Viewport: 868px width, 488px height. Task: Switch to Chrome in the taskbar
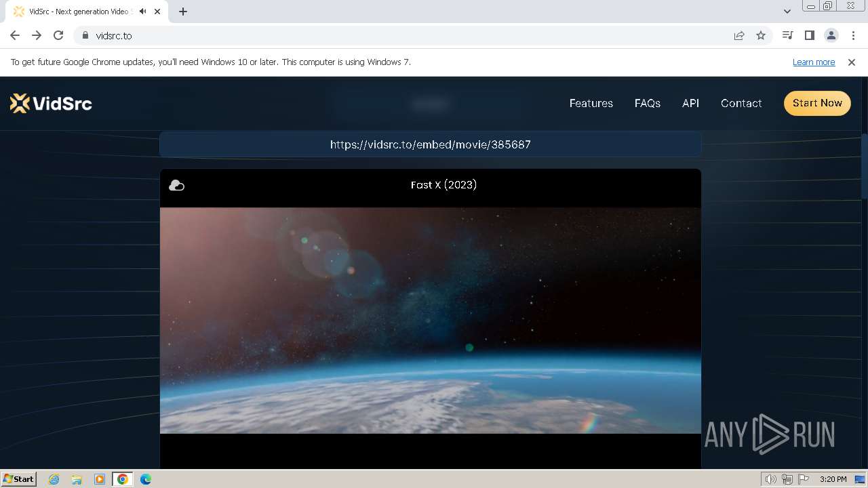point(123,479)
